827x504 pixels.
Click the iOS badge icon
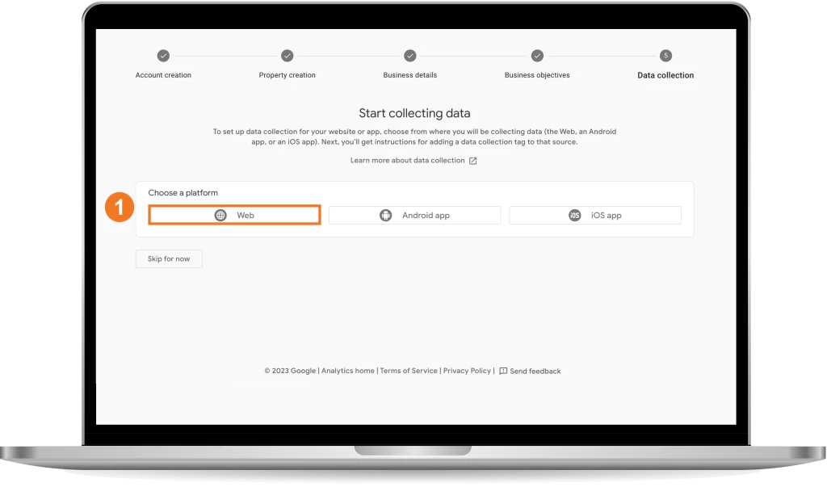tap(574, 215)
